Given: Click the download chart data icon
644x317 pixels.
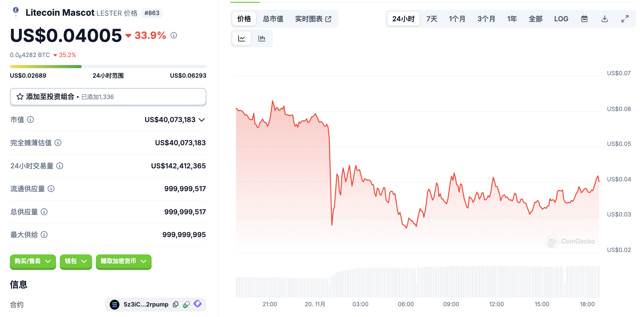Looking at the screenshot, I should pyautogui.click(x=605, y=19).
